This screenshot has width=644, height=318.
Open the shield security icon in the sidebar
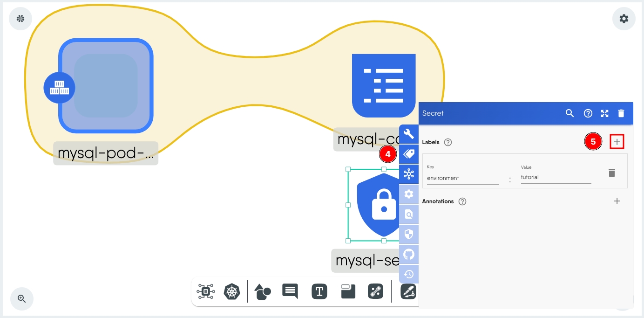409,234
